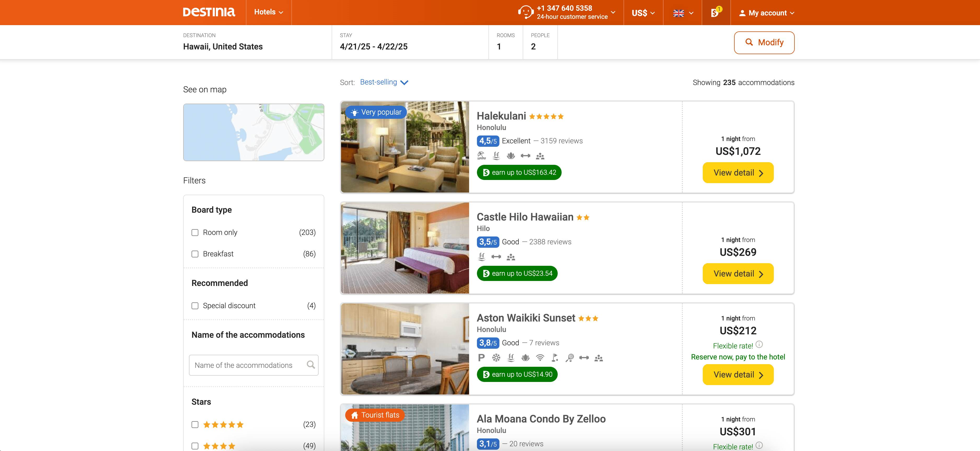Click the Flexible rate info icon for Ala Moana Condo
The width and height of the screenshot is (980, 451).
(759, 445)
